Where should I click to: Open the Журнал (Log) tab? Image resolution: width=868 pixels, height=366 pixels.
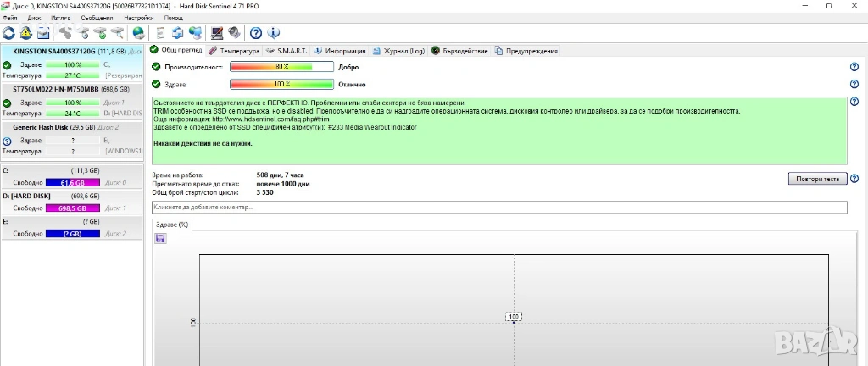point(400,51)
